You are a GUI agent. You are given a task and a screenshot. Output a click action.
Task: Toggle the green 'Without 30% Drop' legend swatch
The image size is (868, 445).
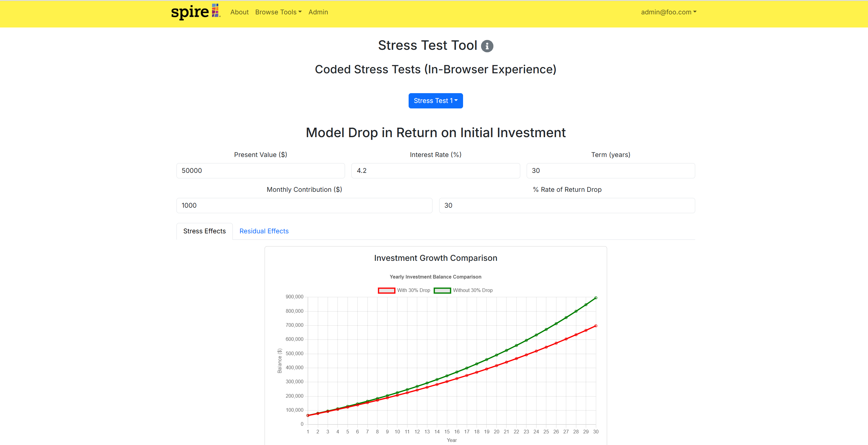point(442,290)
